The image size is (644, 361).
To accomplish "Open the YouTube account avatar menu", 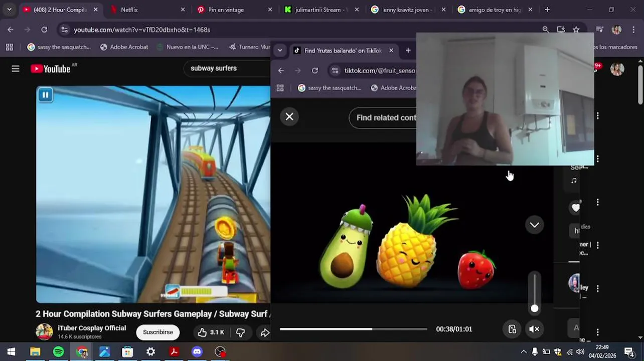I will click(x=617, y=69).
